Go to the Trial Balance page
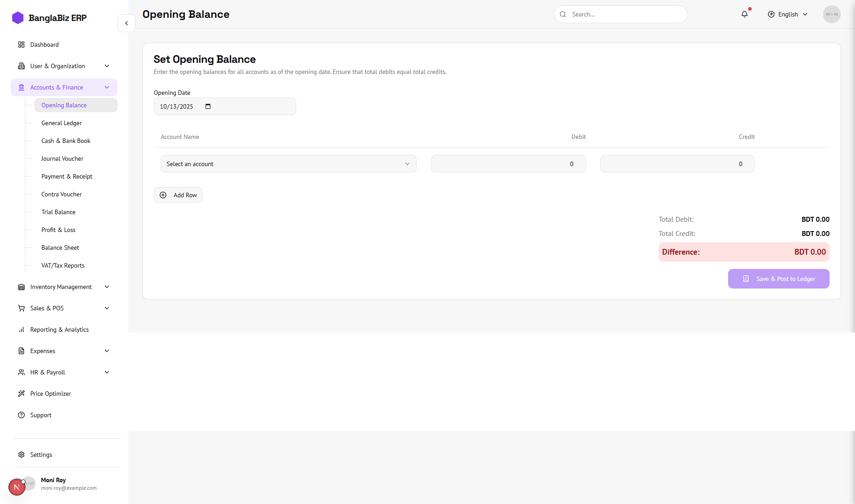 click(58, 212)
